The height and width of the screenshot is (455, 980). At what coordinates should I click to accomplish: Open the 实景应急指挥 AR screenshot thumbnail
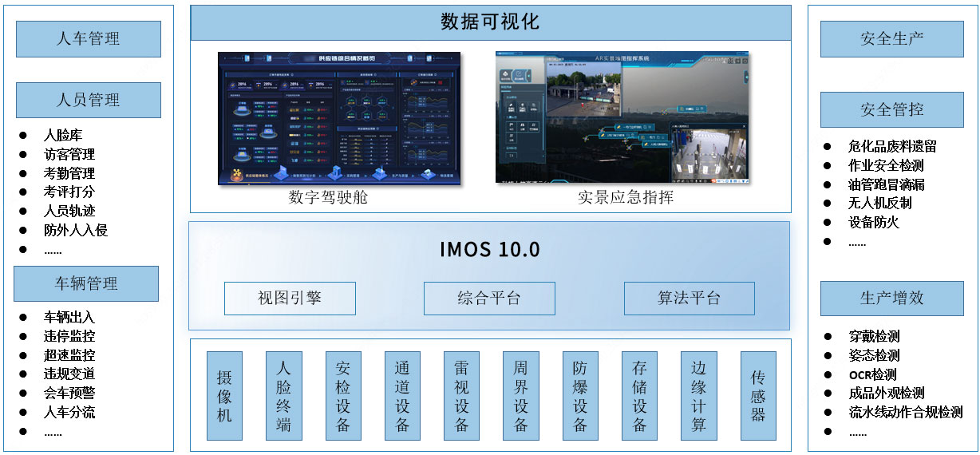click(x=622, y=118)
